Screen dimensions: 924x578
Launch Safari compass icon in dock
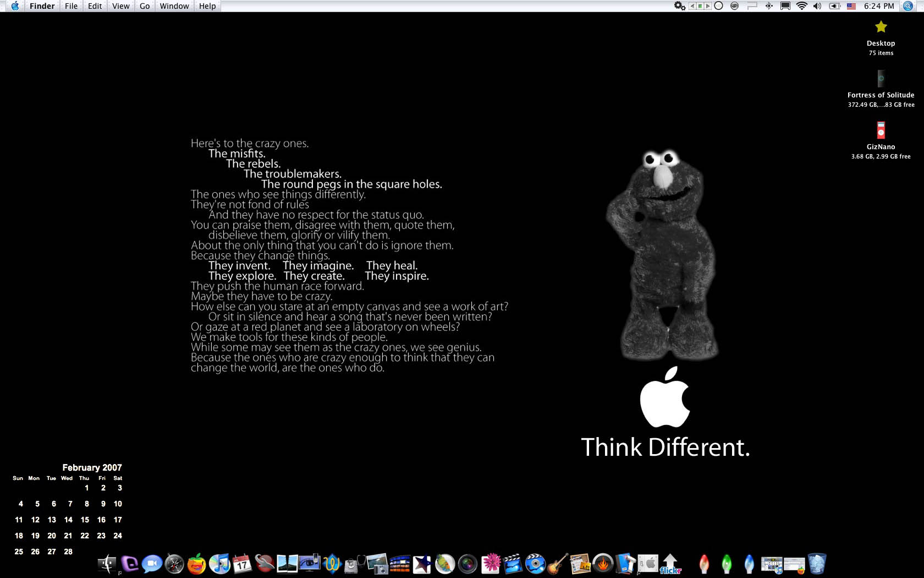[174, 564]
